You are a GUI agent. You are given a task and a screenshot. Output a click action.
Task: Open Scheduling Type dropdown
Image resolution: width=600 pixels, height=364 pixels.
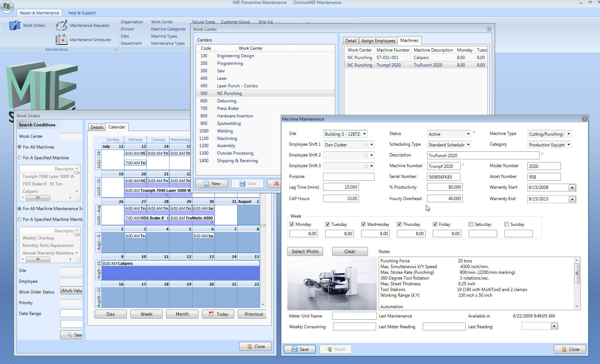[468, 145]
